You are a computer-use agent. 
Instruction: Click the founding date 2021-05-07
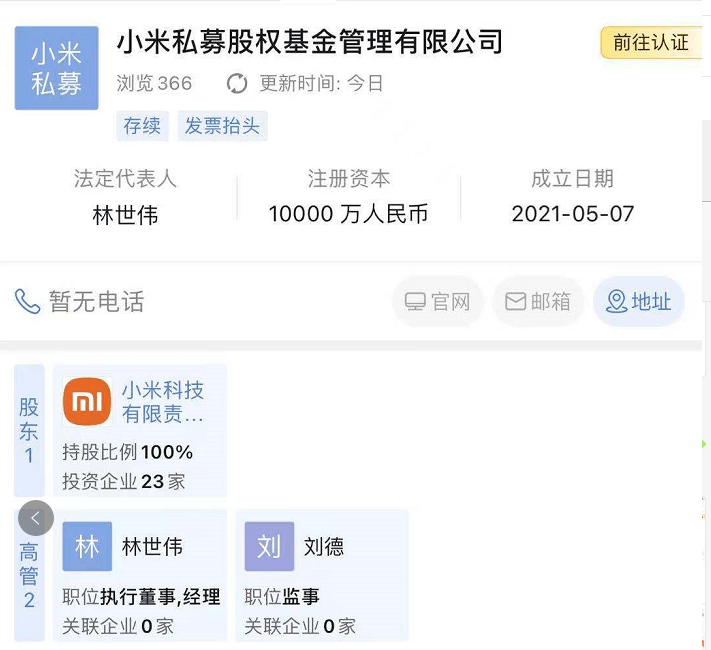click(573, 214)
